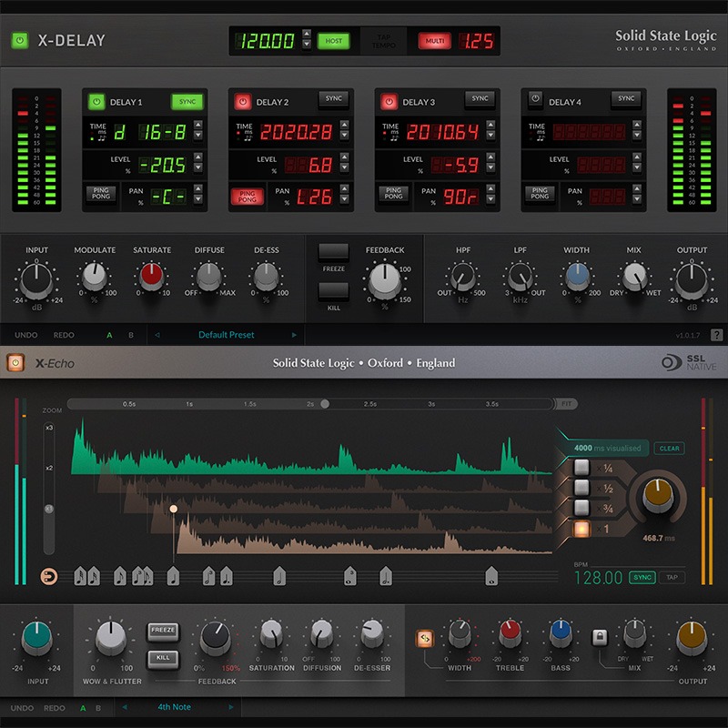The width and height of the screenshot is (728, 728).
Task: Click the red SATURATE knob
Action: [151, 277]
